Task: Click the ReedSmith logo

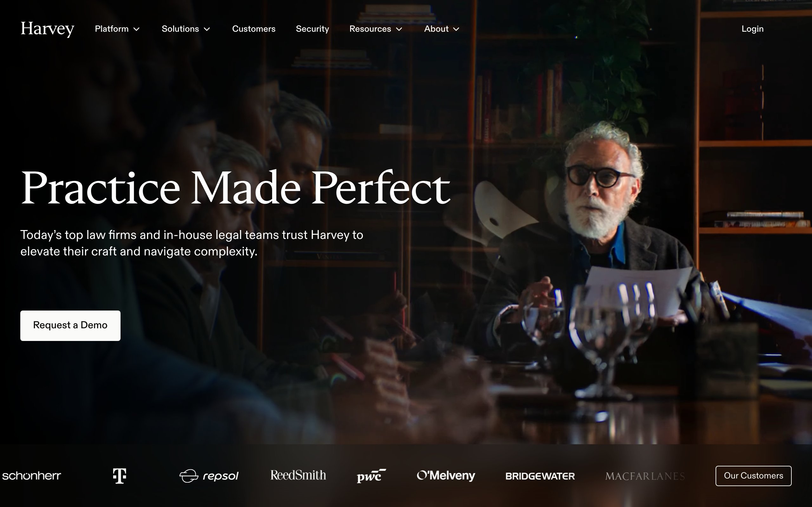Action: [298, 475]
